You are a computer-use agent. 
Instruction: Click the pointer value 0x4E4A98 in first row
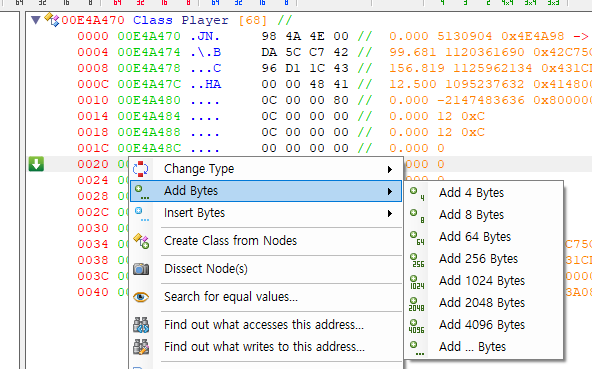coord(532,36)
